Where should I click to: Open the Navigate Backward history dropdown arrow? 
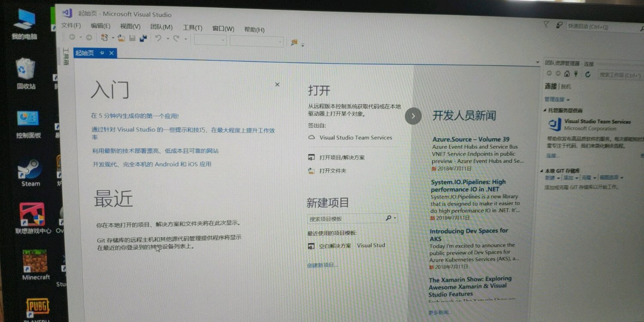[80, 38]
